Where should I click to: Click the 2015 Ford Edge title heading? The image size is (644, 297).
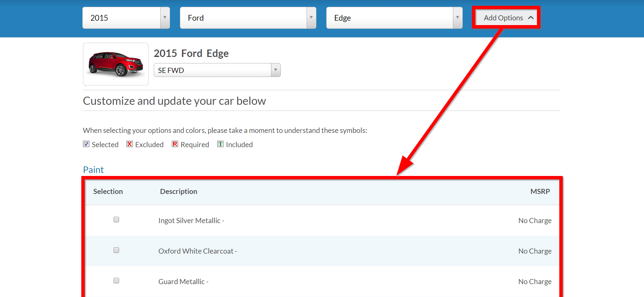pos(191,53)
